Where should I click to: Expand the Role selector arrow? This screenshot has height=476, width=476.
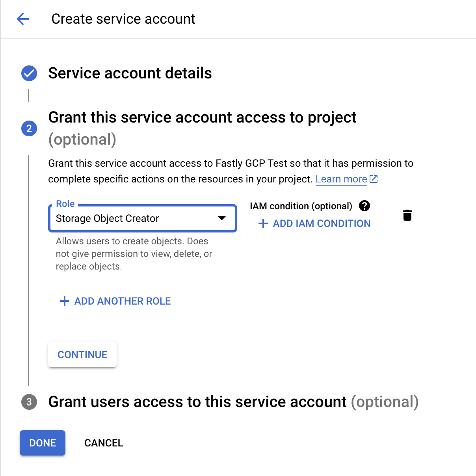click(x=221, y=218)
